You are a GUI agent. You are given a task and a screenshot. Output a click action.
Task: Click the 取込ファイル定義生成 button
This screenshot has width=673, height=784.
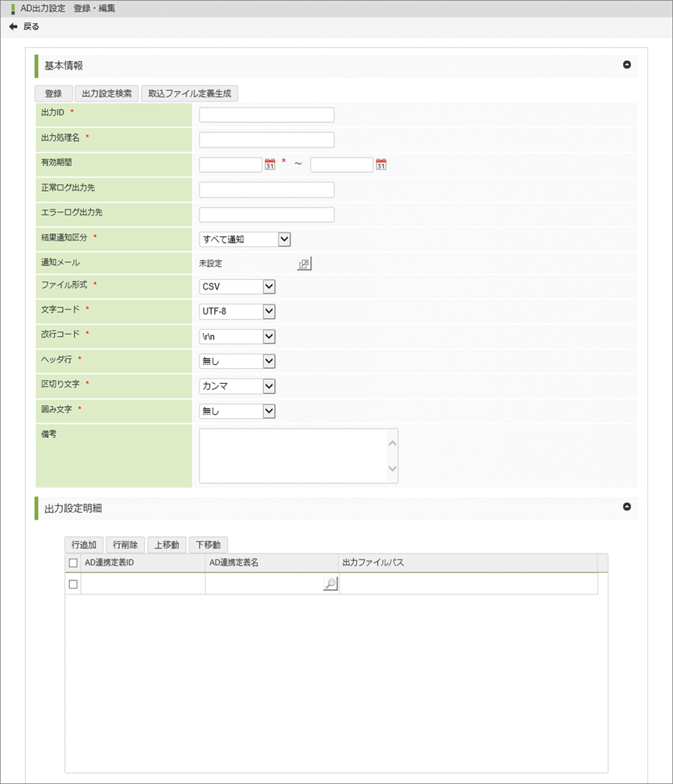pyautogui.click(x=189, y=94)
